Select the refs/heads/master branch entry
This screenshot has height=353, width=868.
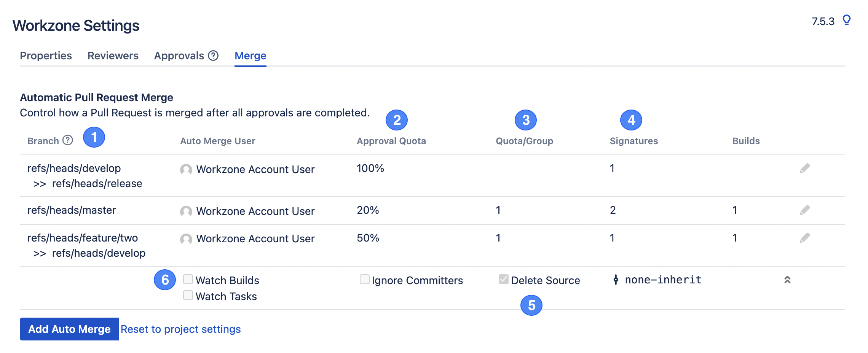point(72,210)
